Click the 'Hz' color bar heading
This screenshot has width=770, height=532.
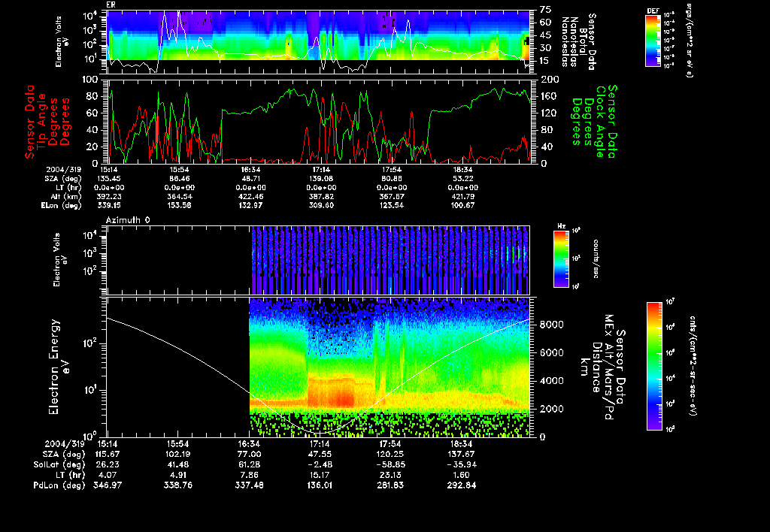tap(561, 226)
